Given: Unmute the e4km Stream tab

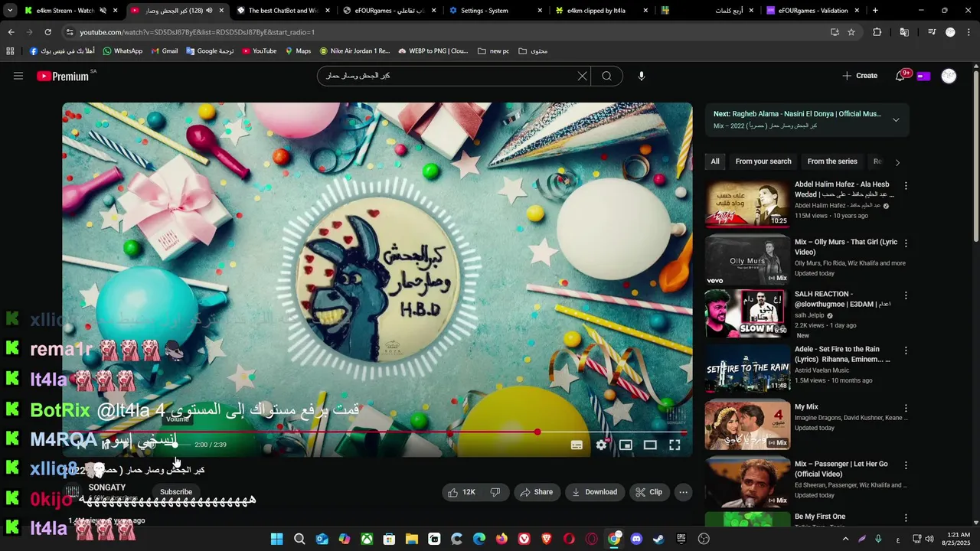Looking at the screenshot, I should pyautogui.click(x=103, y=11).
